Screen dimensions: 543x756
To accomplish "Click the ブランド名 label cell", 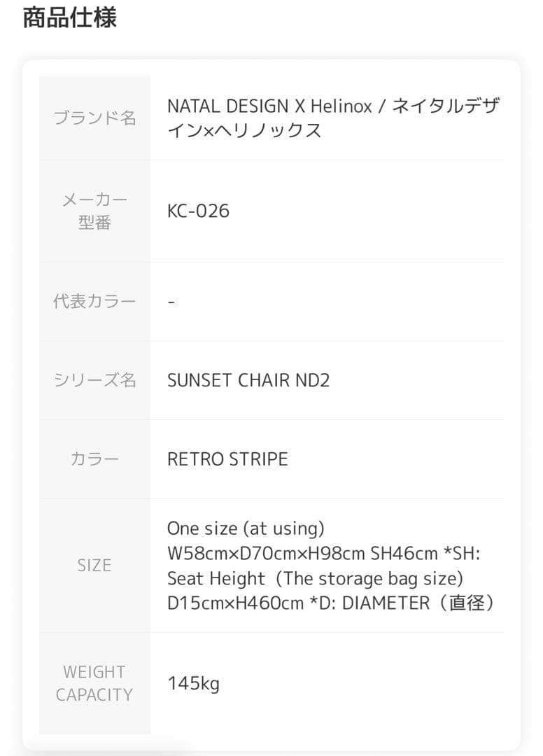I will (x=94, y=118).
